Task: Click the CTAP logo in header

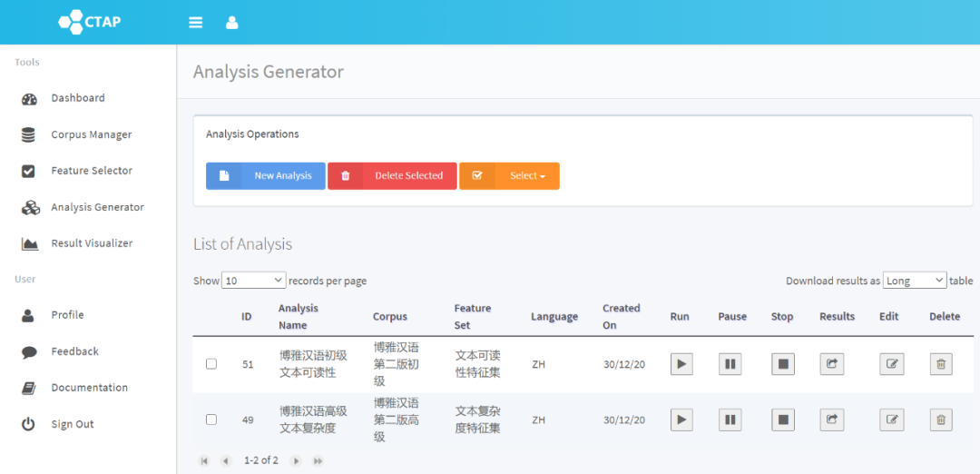Action: click(x=89, y=22)
